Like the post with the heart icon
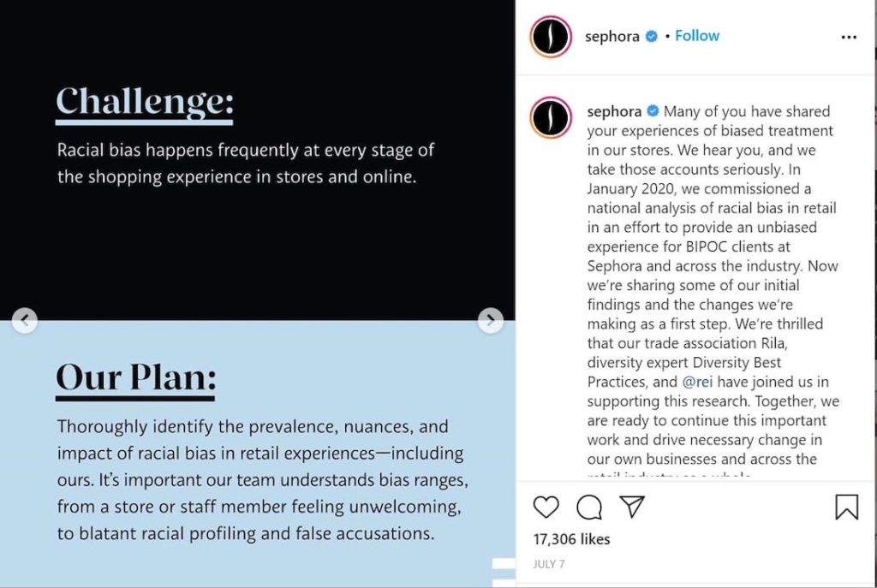The image size is (877, 588). [x=546, y=508]
